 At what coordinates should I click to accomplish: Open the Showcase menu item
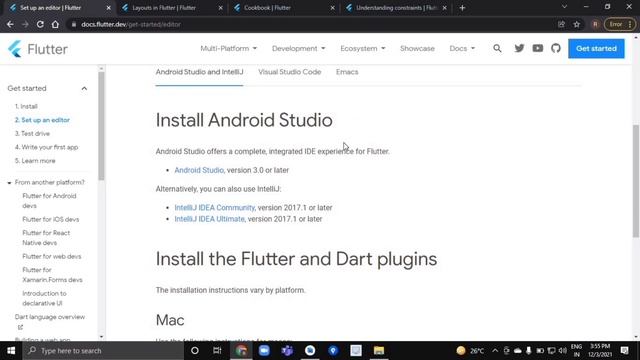[417, 49]
